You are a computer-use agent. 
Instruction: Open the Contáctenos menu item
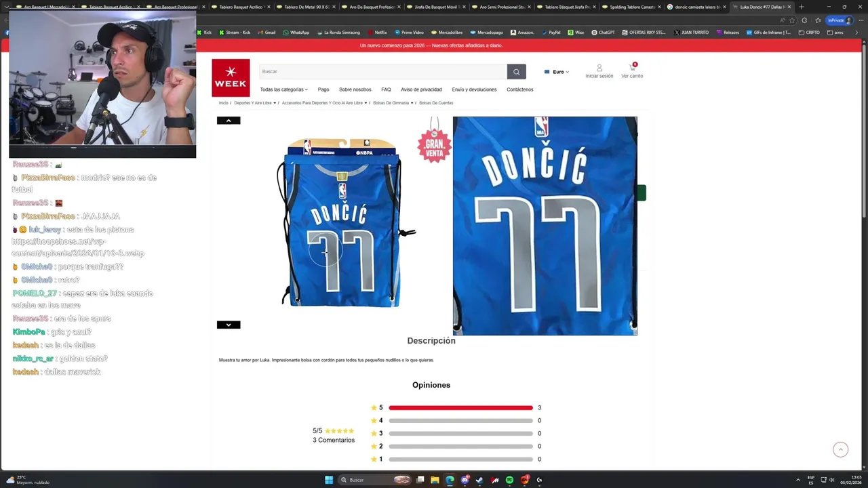tap(520, 89)
